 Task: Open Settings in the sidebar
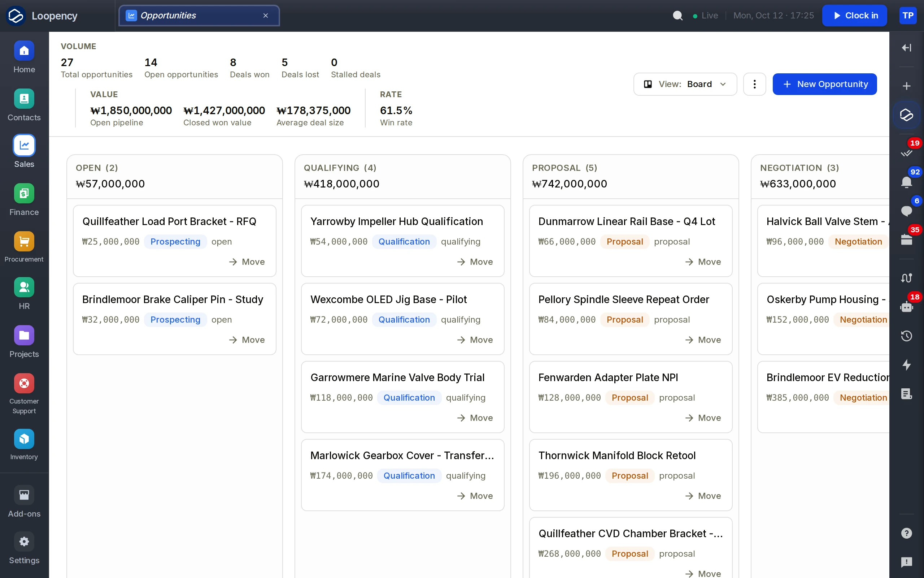pos(24,549)
